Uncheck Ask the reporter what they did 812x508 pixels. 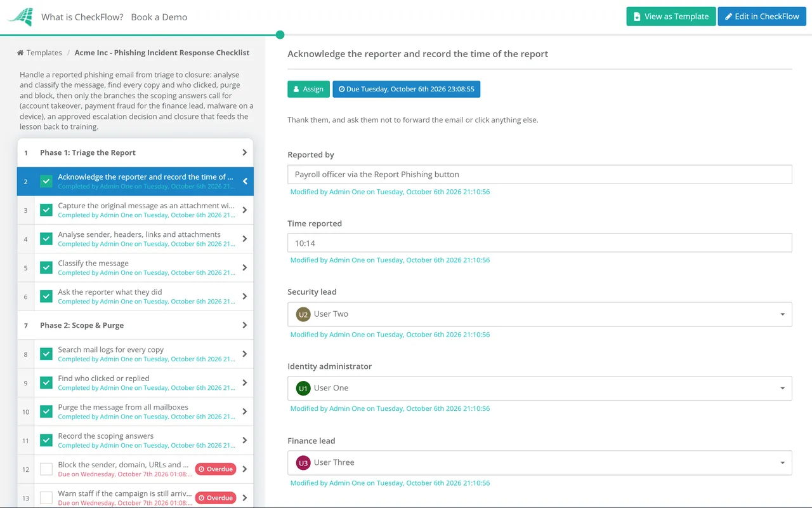(46, 297)
